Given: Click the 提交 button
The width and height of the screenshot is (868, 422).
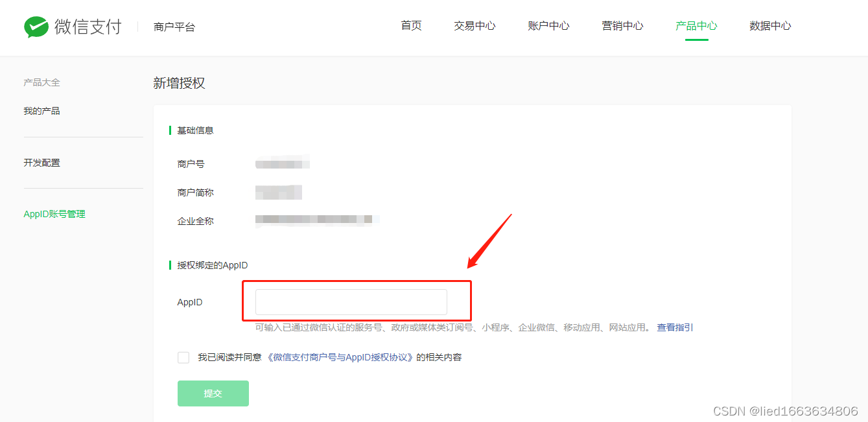Looking at the screenshot, I should pos(213,393).
